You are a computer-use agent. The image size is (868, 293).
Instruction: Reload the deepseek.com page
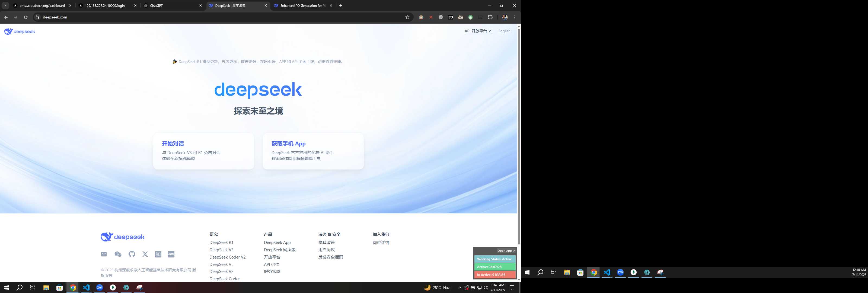click(x=25, y=17)
